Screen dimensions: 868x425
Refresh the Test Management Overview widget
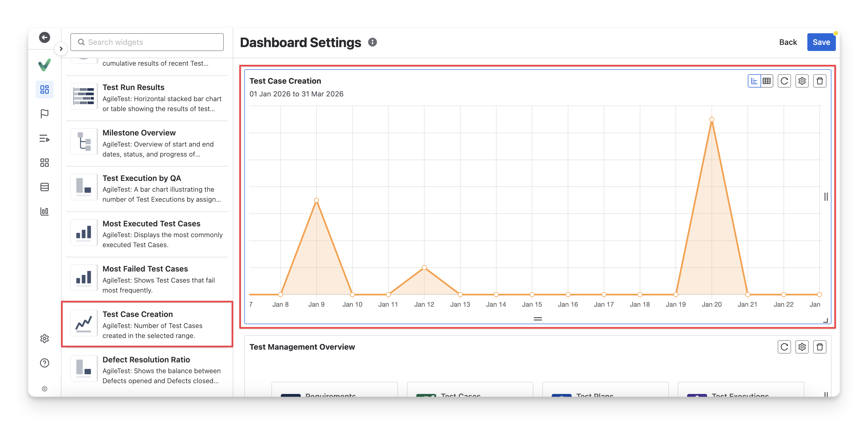pos(784,347)
